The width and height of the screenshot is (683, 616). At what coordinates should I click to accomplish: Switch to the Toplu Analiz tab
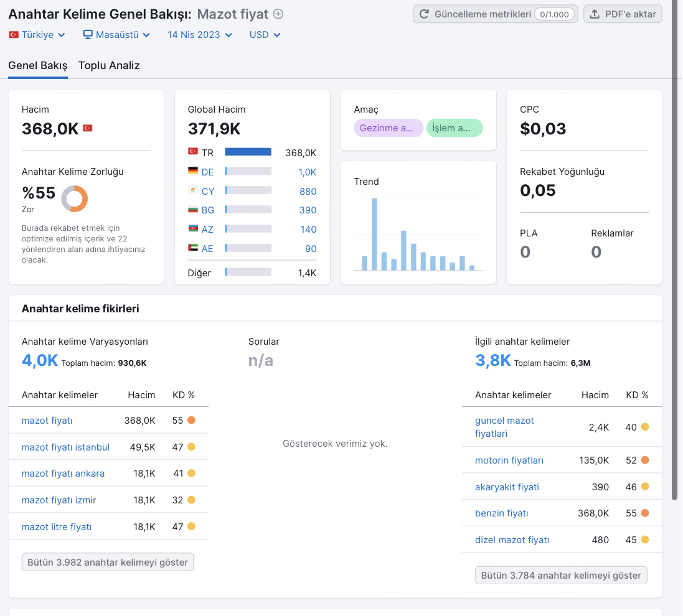coord(109,65)
